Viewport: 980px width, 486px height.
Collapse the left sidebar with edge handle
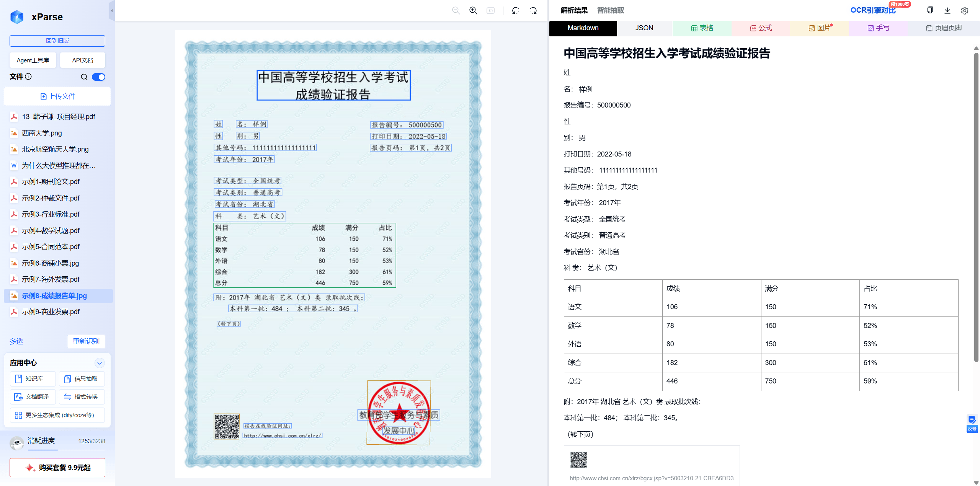point(112,11)
